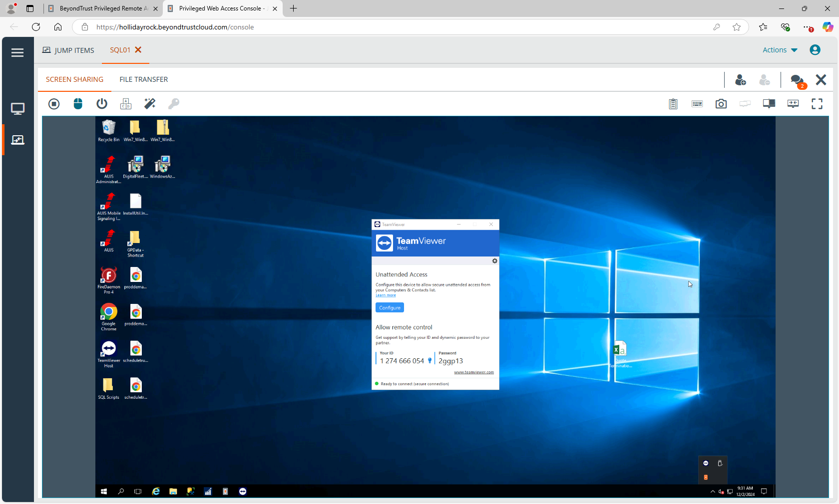Viewport: 839px width, 504px height.
Task: Open File Explorer on remote taskbar
Action: coord(173,492)
